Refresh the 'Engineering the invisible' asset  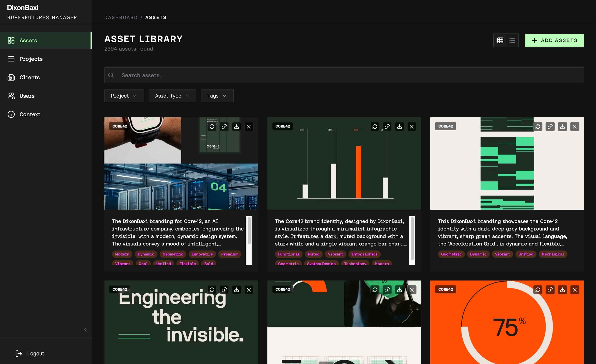(x=212, y=290)
